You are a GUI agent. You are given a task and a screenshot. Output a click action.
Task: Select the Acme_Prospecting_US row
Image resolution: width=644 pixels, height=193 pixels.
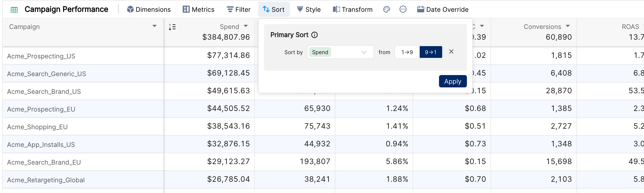pos(41,56)
